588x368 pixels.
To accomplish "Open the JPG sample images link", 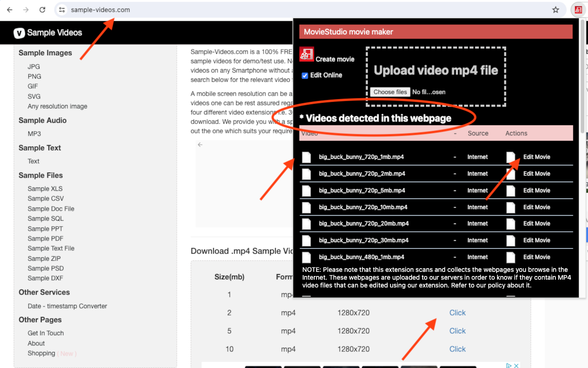I will (34, 67).
